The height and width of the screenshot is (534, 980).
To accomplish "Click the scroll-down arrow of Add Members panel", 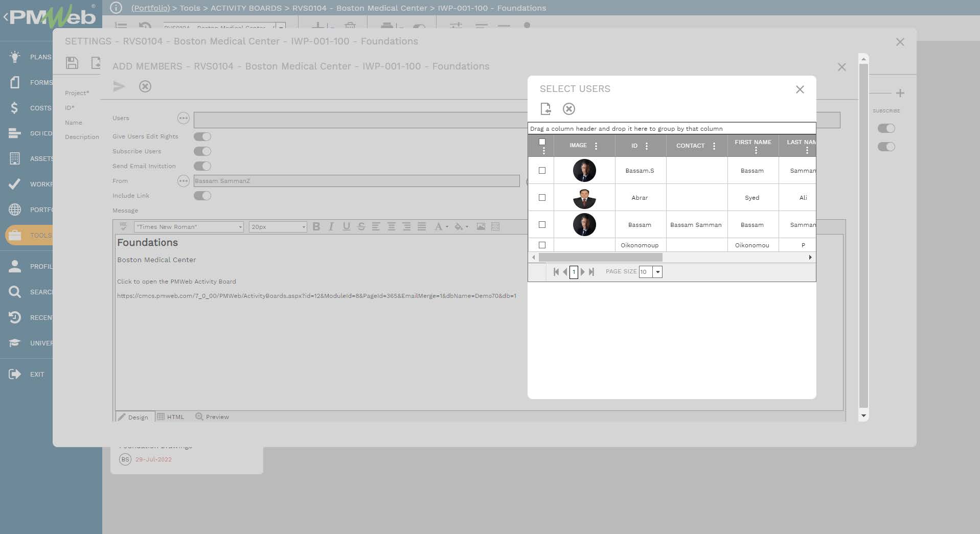I will tap(863, 416).
